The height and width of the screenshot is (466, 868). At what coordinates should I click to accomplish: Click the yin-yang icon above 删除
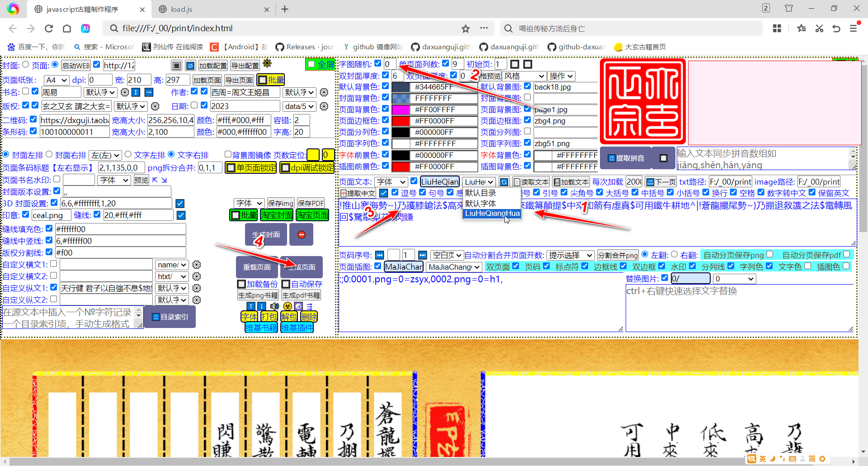click(298, 306)
